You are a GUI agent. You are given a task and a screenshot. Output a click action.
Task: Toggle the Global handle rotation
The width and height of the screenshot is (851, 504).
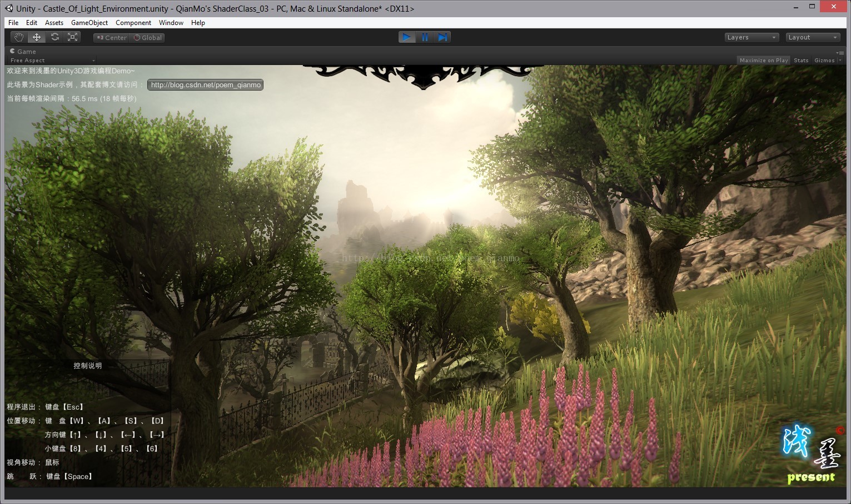point(147,38)
